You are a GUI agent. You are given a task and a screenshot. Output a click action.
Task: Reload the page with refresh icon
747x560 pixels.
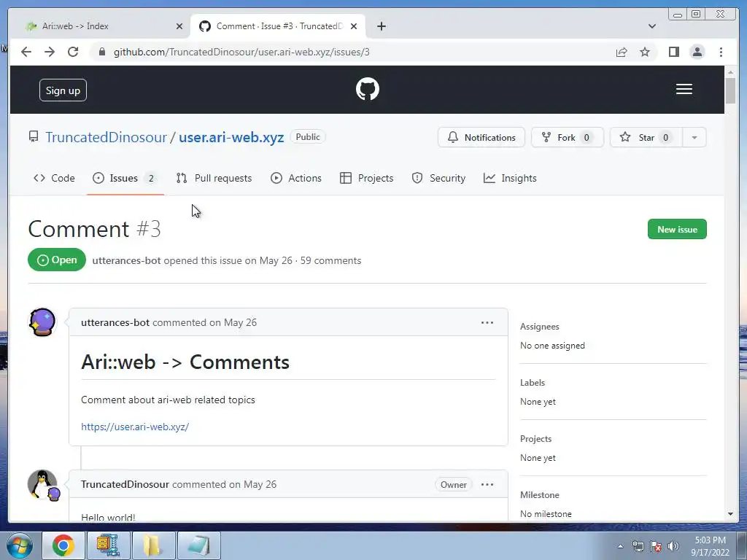click(73, 52)
